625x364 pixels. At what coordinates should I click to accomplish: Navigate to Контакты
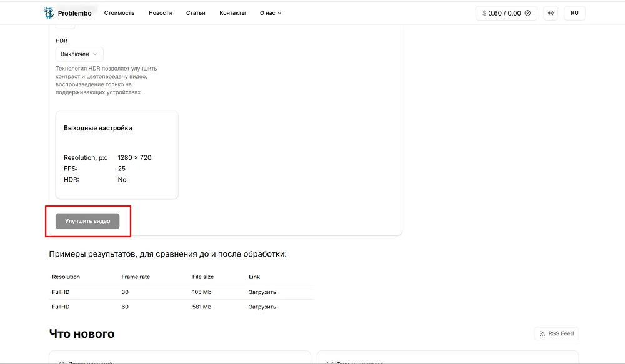(232, 13)
